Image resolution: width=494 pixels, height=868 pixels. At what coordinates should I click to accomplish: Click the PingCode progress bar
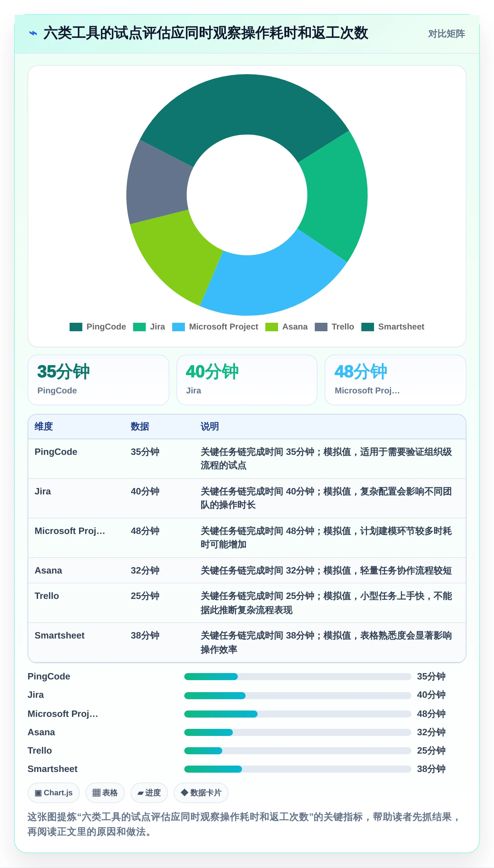click(297, 677)
